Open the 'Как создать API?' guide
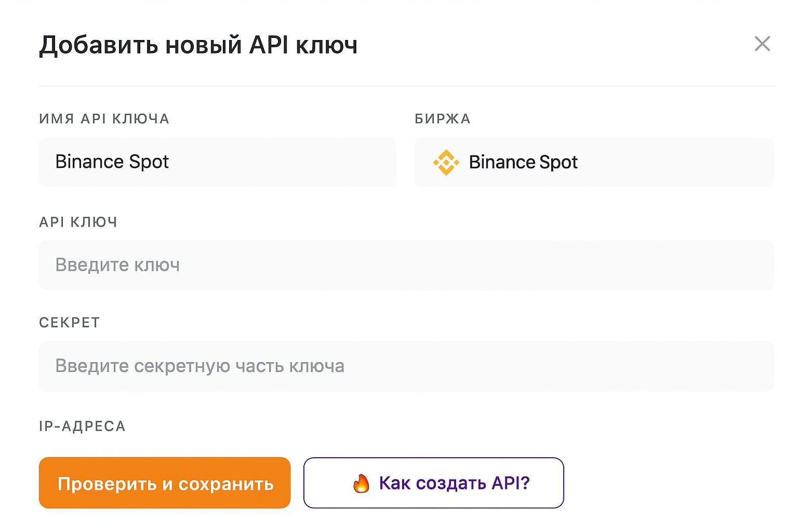798x532 pixels. (434, 483)
